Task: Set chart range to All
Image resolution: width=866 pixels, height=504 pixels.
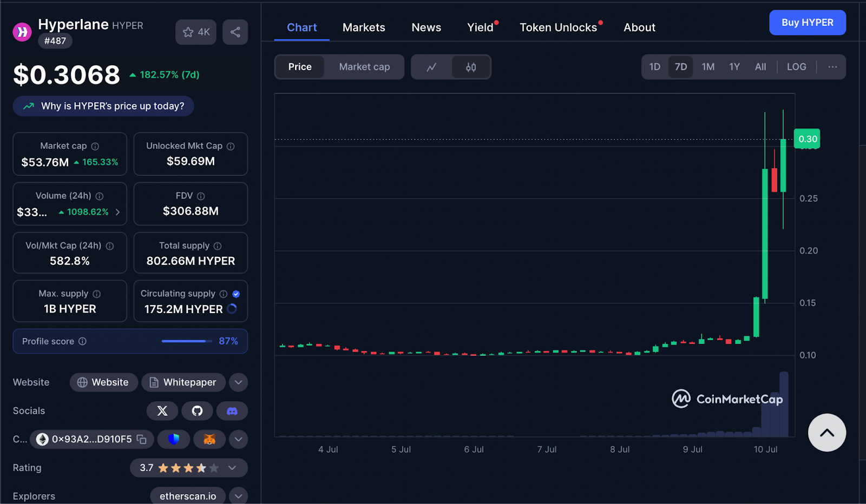Action: coord(760,67)
